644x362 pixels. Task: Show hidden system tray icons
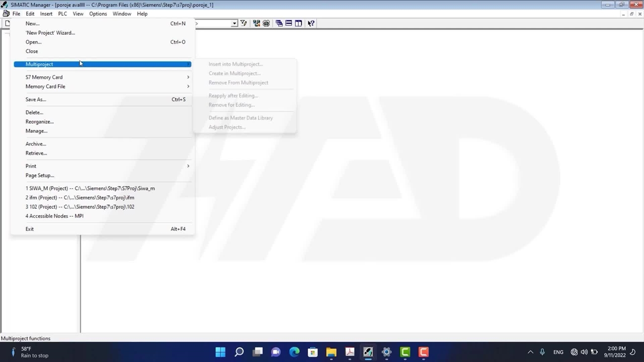(530, 352)
